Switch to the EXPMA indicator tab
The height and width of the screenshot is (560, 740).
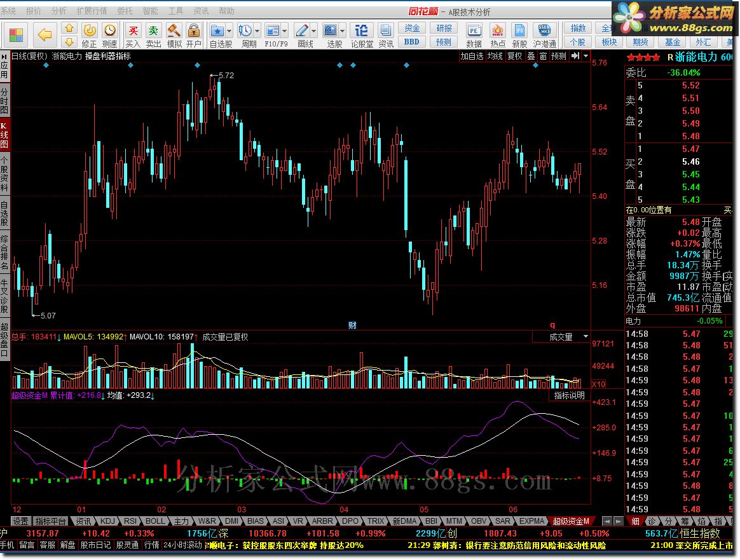point(532,521)
